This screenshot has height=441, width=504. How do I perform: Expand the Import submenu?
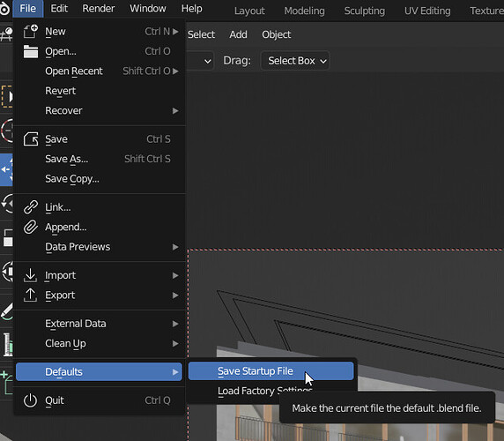click(99, 275)
